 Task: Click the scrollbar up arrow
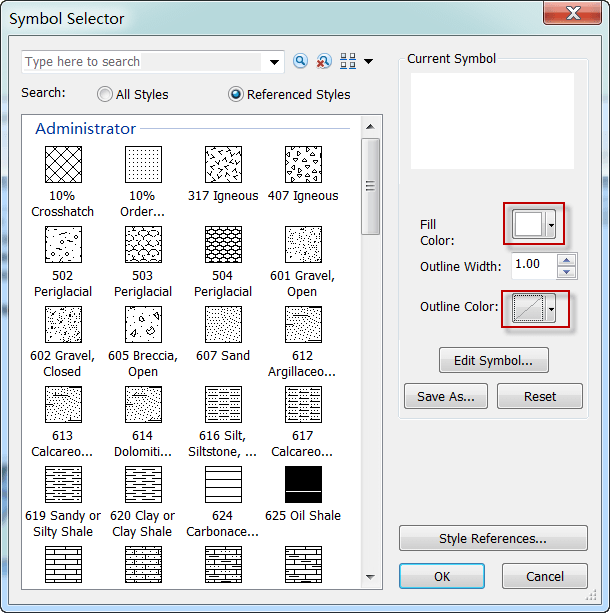click(x=370, y=127)
